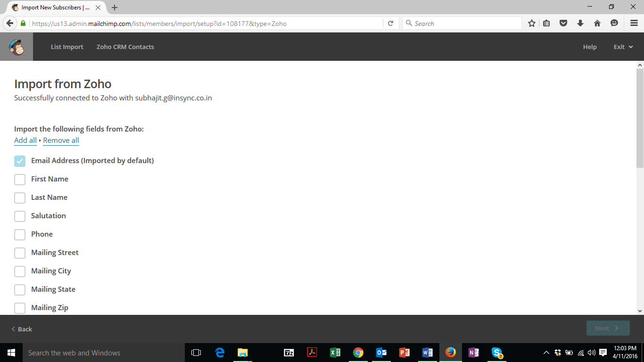The height and width of the screenshot is (362, 644).
Task: Check the Last Name checkbox
Action: pos(20,197)
